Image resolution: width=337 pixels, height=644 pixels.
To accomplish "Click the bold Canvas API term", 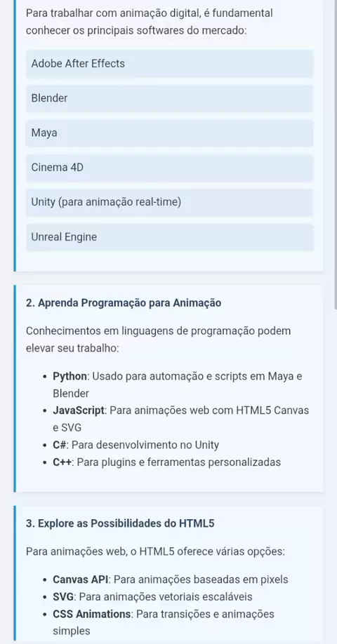I will pyautogui.click(x=81, y=579).
